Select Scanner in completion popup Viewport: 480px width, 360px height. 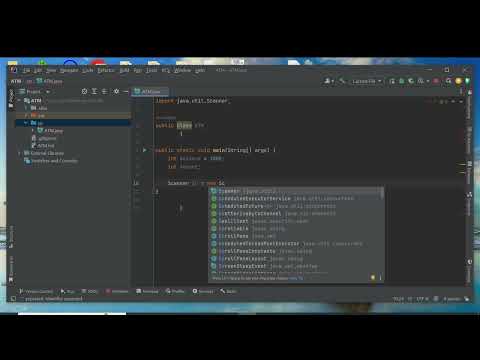pos(295,191)
